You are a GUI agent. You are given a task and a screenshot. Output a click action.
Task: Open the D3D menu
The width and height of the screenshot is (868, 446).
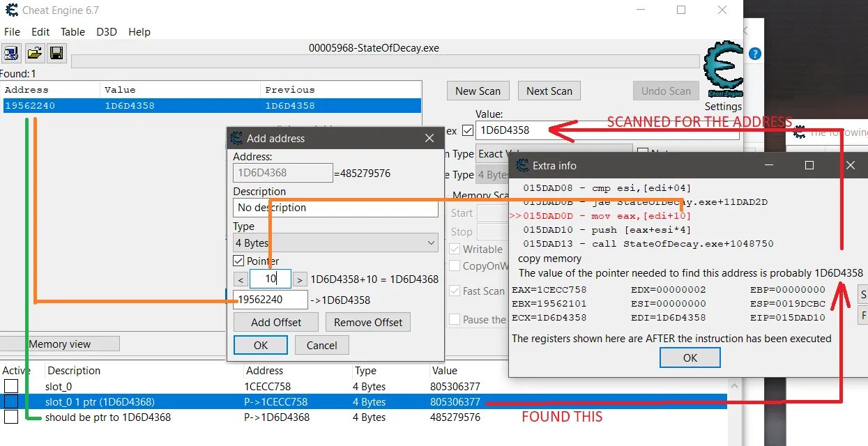coord(106,31)
